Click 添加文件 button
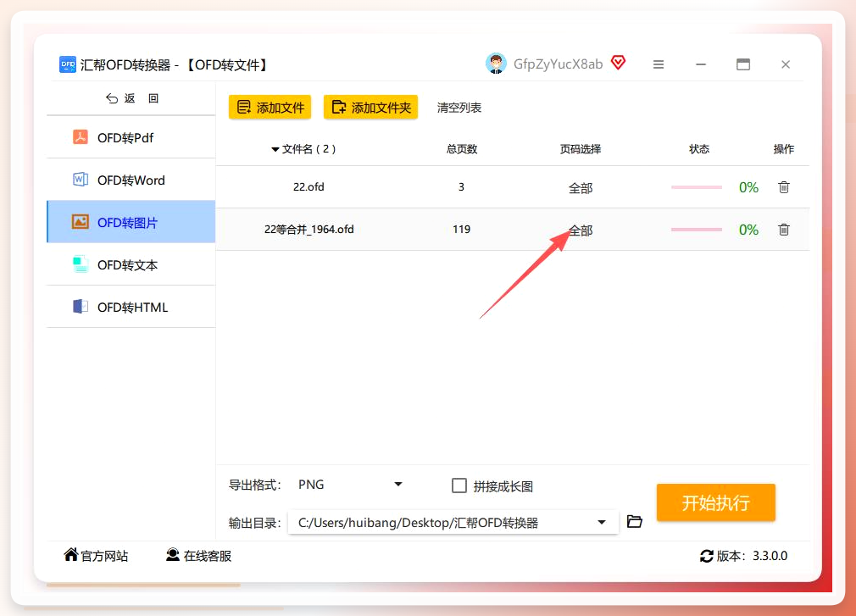This screenshot has height=616, width=856. pos(270,107)
